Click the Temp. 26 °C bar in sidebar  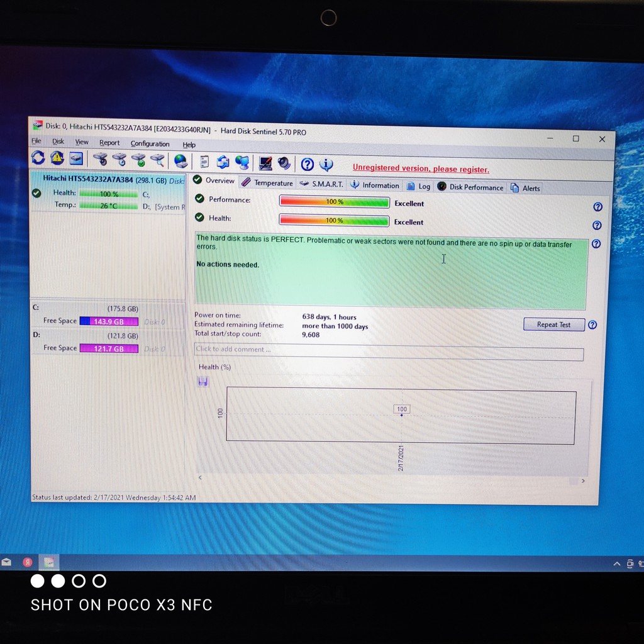(108, 206)
